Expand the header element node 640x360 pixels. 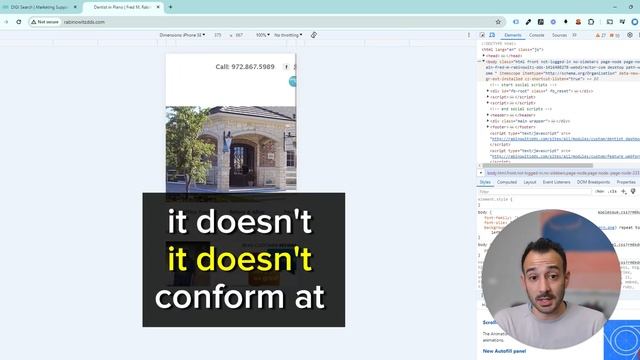click(x=488, y=115)
